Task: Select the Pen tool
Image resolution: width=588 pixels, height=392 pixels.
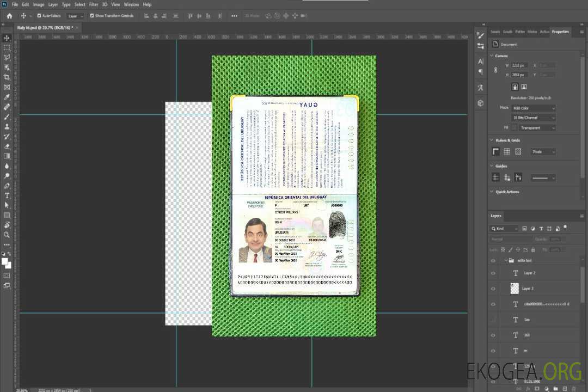Action: coord(7,186)
